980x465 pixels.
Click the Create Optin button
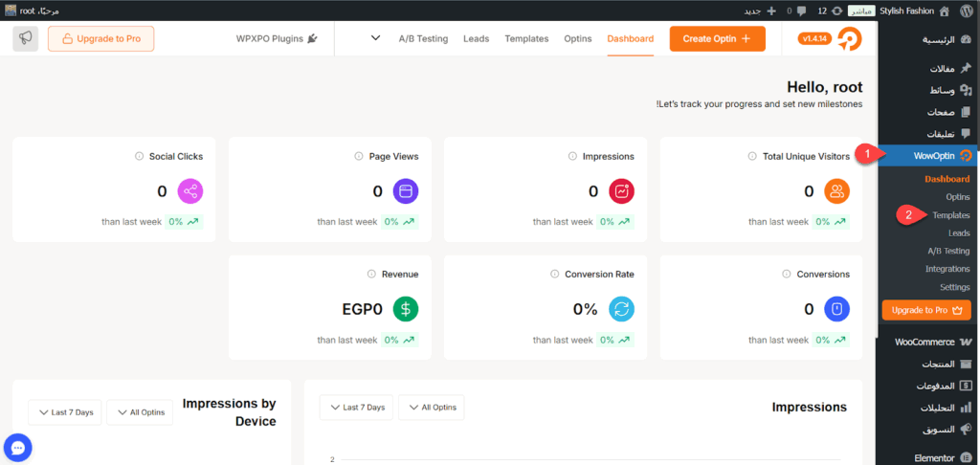(x=717, y=38)
